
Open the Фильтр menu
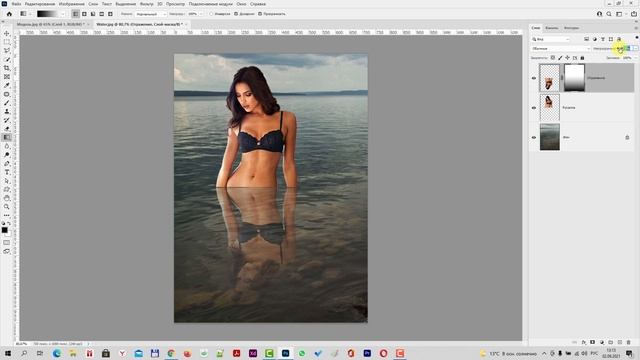(x=147, y=4)
